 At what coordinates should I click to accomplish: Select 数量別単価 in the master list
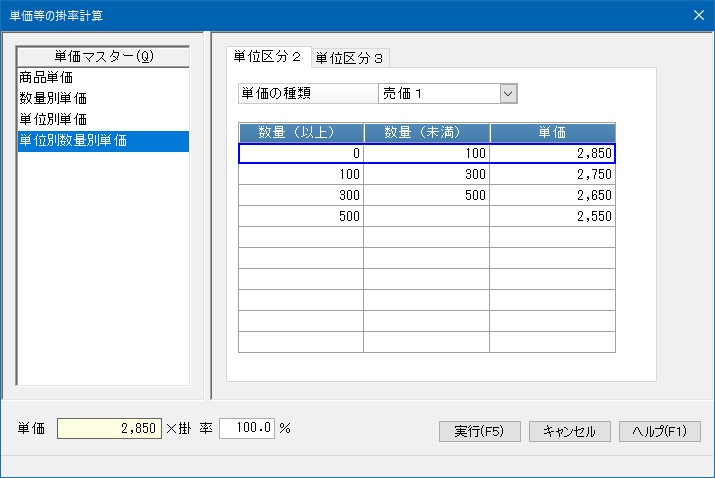click(52, 98)
